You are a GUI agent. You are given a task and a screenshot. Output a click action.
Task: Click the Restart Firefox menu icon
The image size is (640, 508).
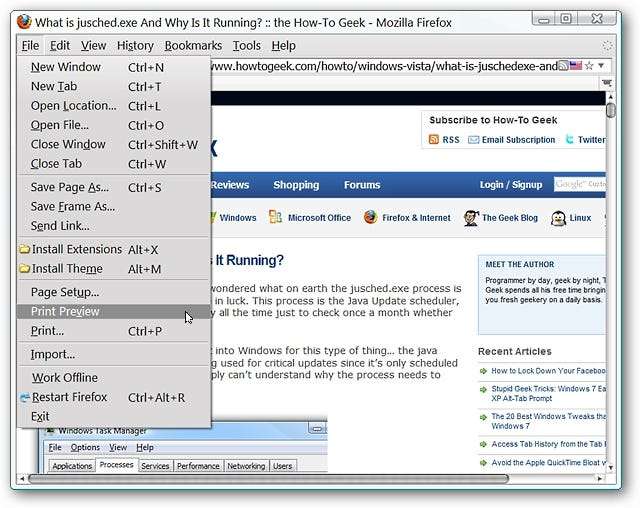pyautogui.click(x=25, y=397)
